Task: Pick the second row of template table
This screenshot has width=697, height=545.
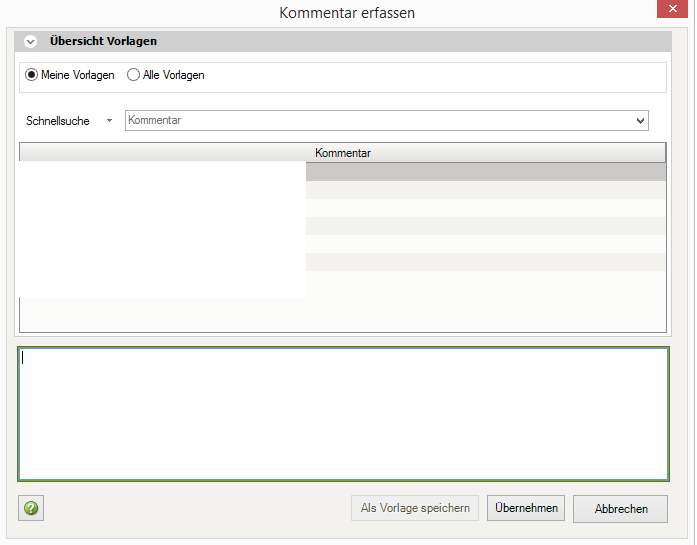Action: [485, 190]
